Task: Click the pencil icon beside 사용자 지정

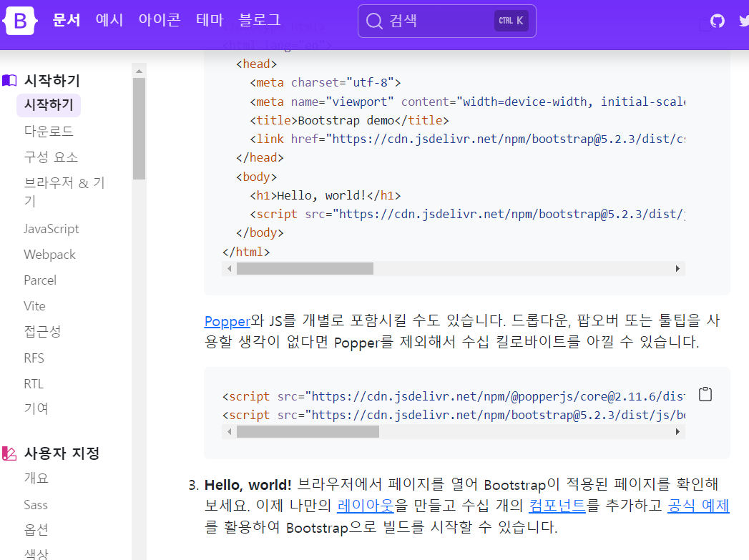Action: coord(9,453)
